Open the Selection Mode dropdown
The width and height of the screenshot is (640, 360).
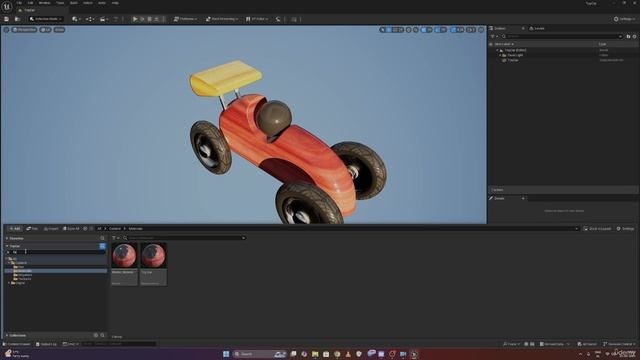(45, 19)
